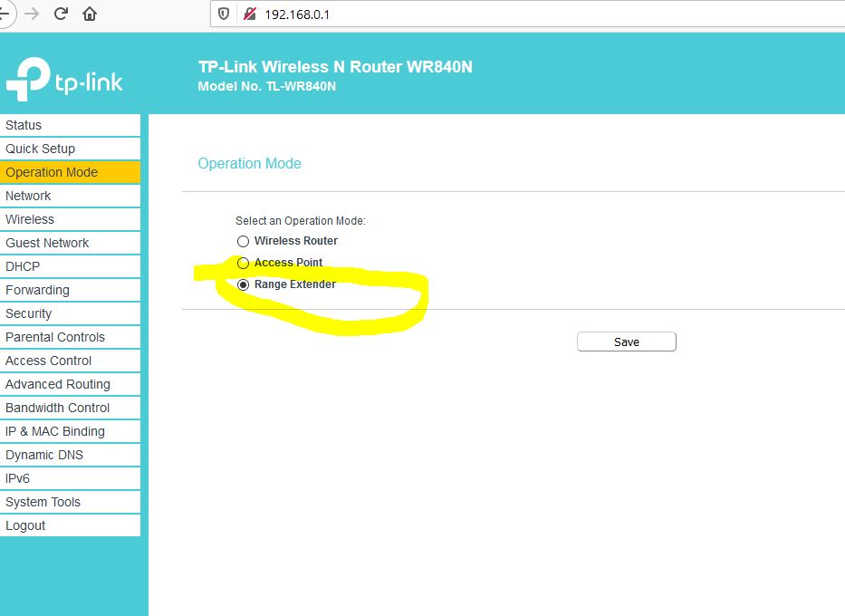Open the Network menu
Screen dimensions: 845x616
click(x=70, y=196)
